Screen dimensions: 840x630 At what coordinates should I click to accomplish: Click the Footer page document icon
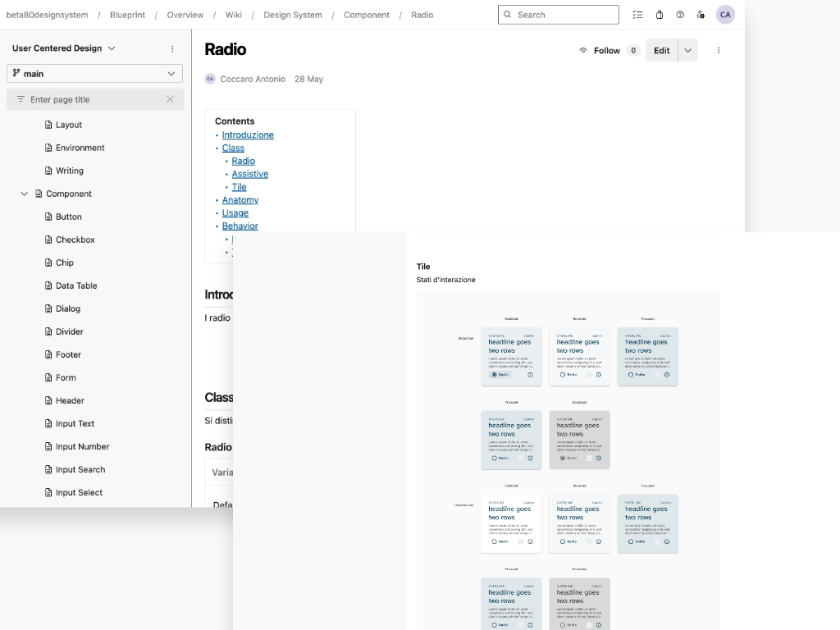click(48, 354)
